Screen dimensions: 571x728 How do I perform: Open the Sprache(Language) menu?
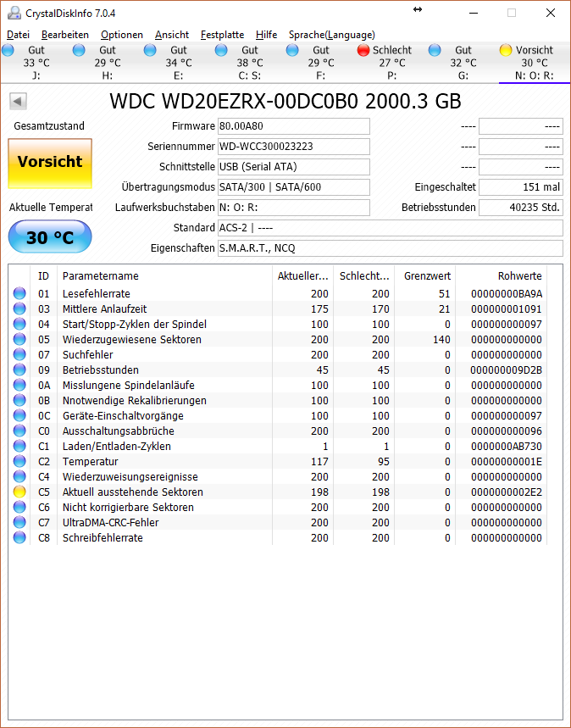(x=332, y=35)
